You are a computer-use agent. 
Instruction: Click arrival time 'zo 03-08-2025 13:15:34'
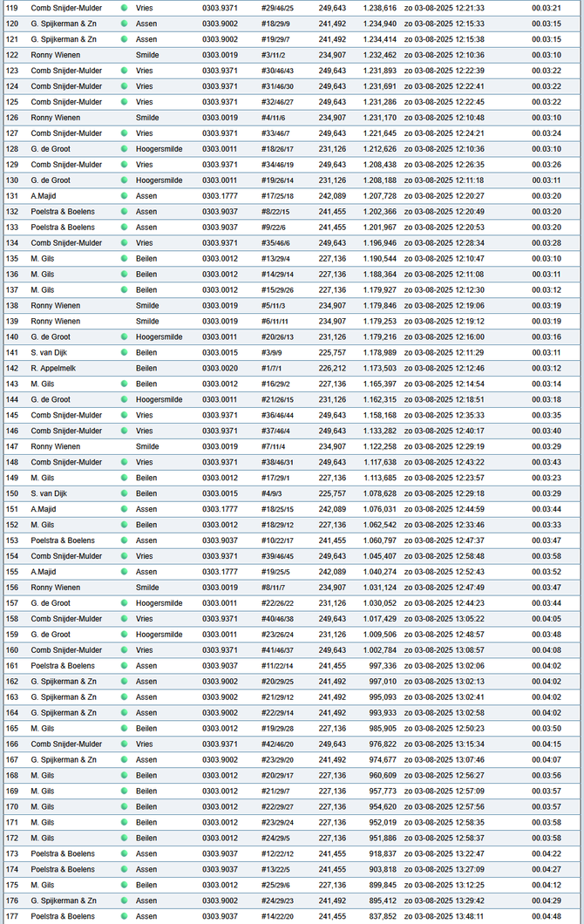pos(445,744)
